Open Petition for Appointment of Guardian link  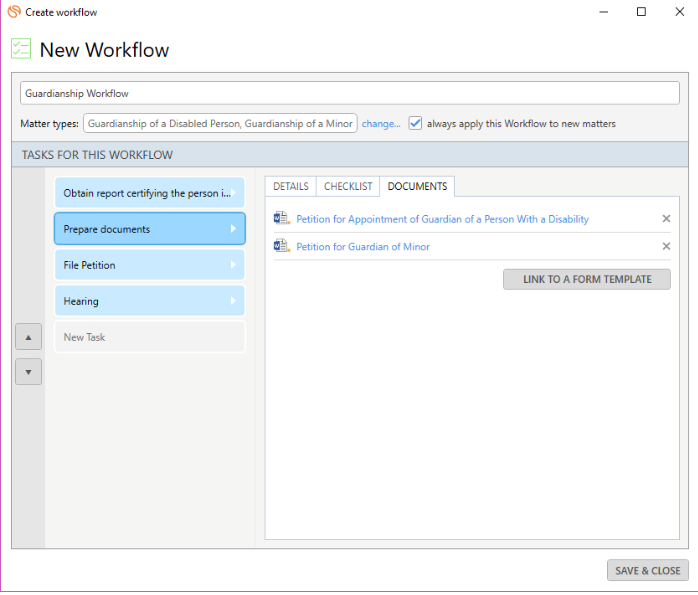[x=442, y=219]
